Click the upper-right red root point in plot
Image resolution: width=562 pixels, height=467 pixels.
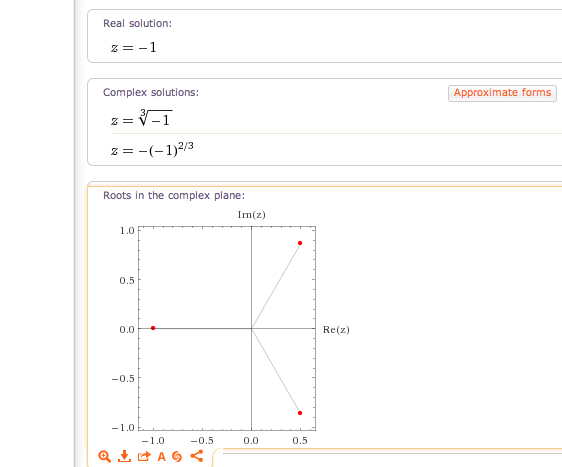point(300,243)
